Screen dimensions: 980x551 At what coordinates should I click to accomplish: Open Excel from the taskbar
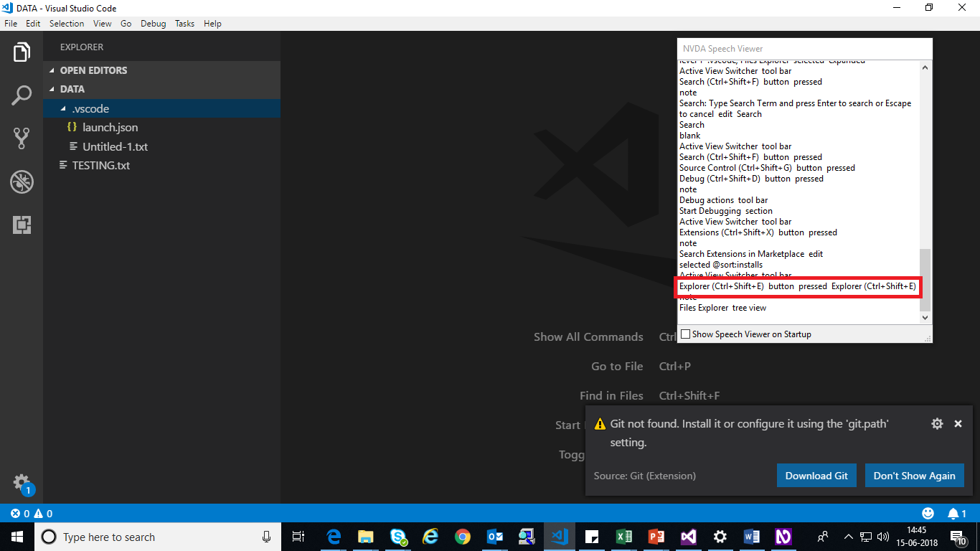point(624,537)
